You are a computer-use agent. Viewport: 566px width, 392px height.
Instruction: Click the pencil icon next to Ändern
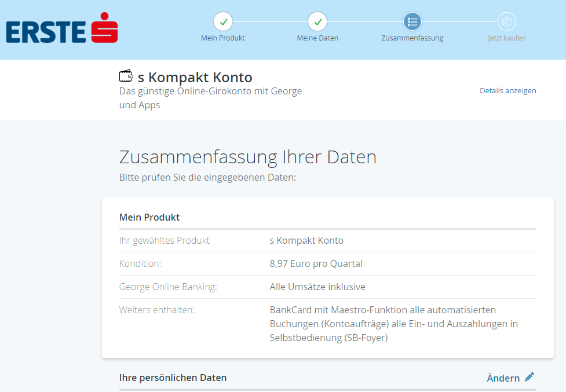pyautogui.click(x=529, y=377)
